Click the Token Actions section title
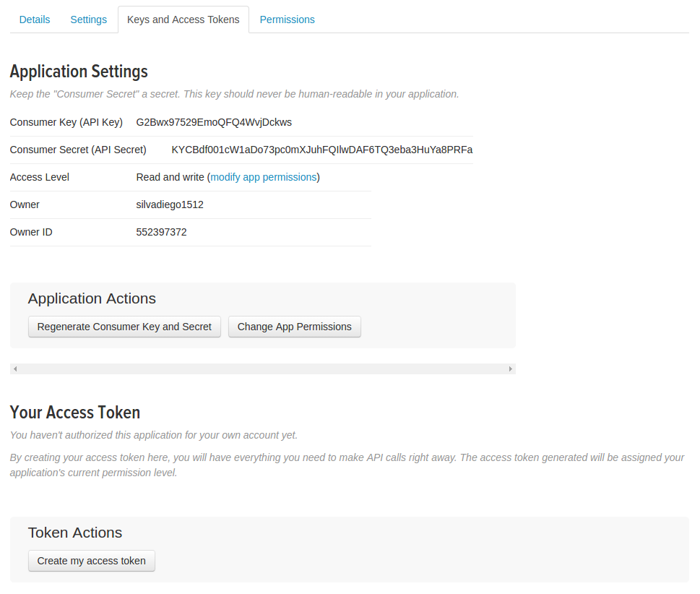This screenshot has height=594, width=700. (75, 533)
